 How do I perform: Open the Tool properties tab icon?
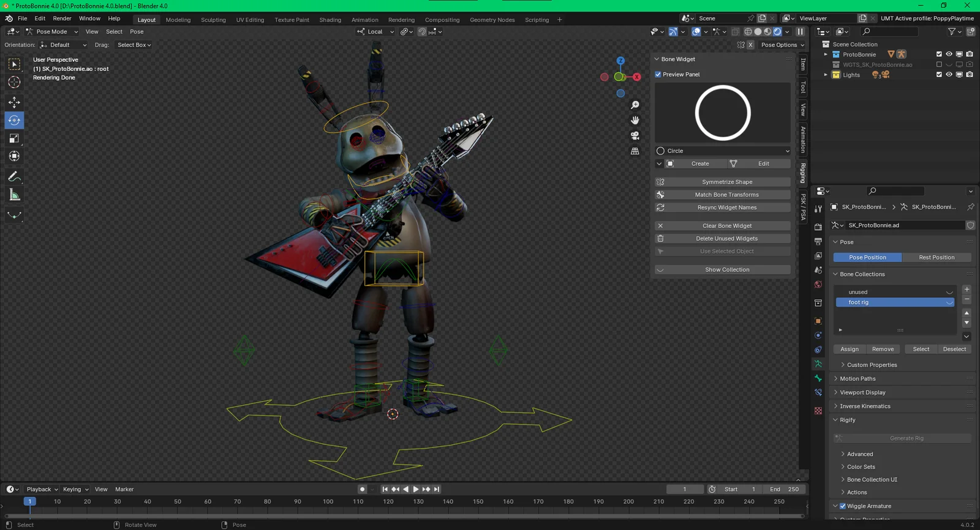(818, 209)
